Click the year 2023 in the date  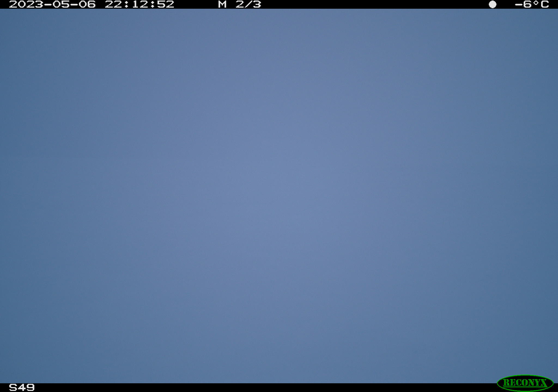pos(26,4)
